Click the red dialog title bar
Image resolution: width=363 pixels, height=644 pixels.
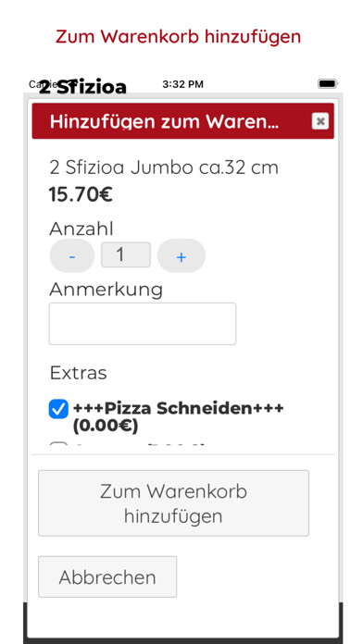pyautogui.click(x=183, y=121)
